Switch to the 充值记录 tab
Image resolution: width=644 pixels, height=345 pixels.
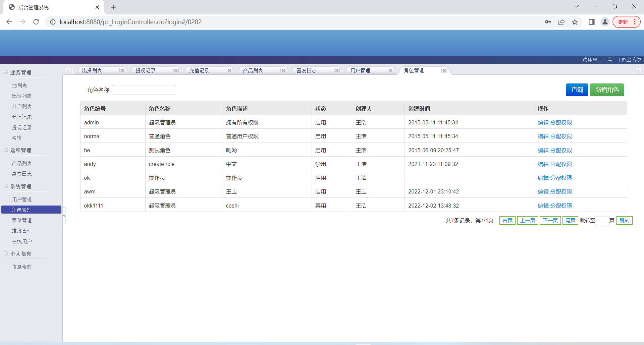(199, 70)
